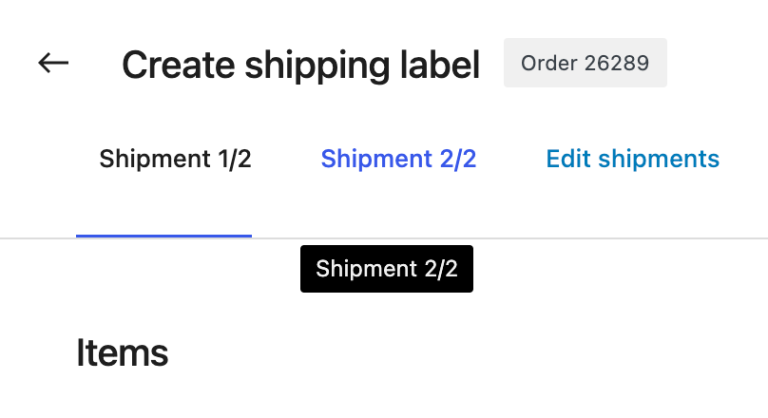Click the Items section heading

122,353
